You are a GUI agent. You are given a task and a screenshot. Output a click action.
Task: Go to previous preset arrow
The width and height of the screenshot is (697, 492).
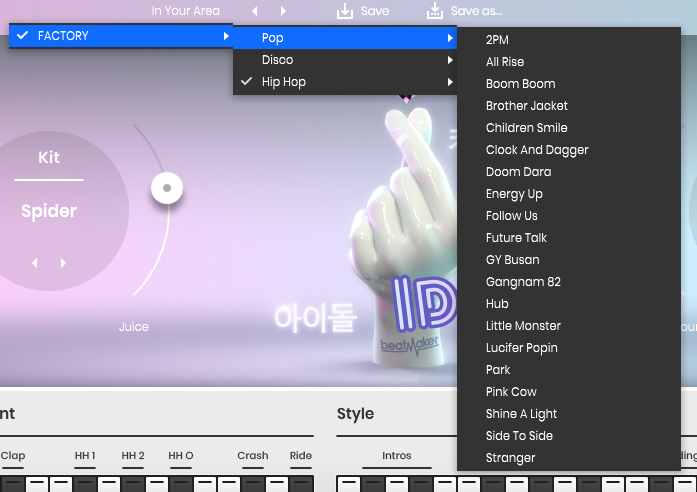(255, 11)
